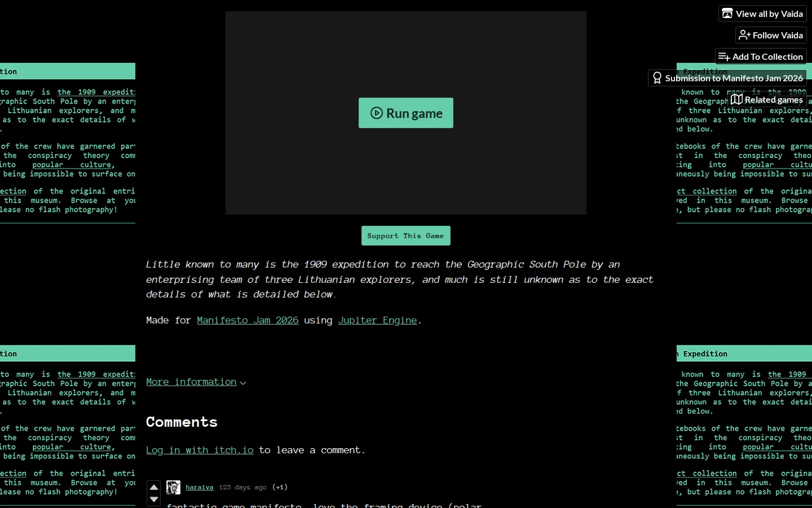This screenshot has width=812, height=508.
Task: Click the "123 days ago" comment timestamp
Action: (242, 487)
